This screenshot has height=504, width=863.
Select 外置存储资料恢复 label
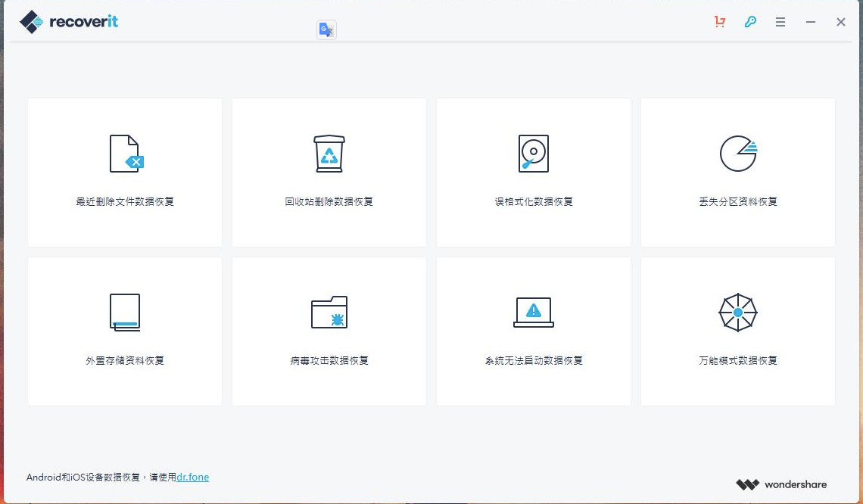tap(125, 360)
